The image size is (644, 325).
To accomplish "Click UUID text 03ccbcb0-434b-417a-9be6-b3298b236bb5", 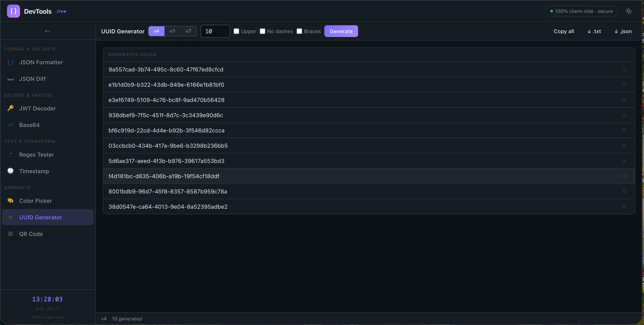I will click(x=168, y=146).
